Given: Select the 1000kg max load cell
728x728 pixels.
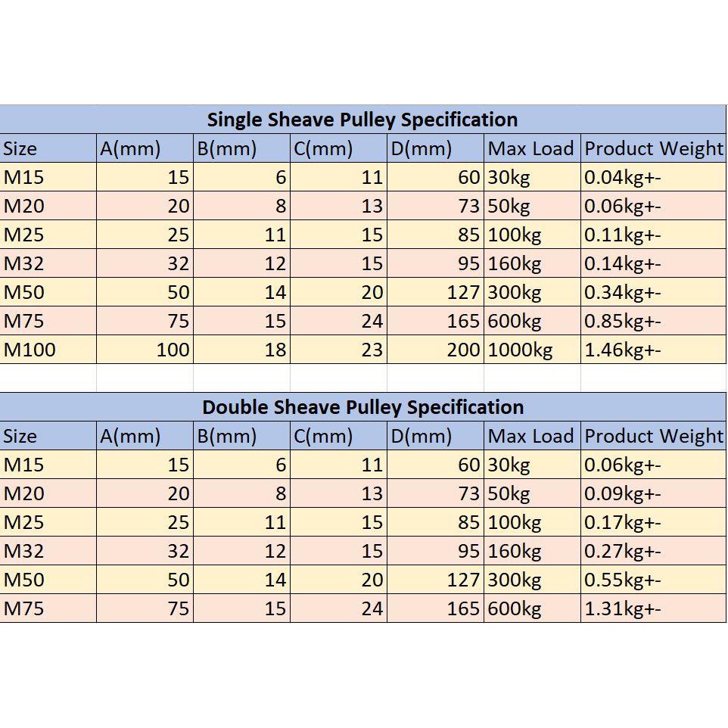Looking at the screenshot, I should click(x=532, y=350).
